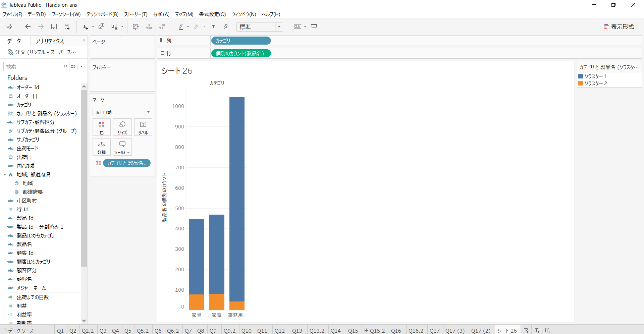Open the データ ソース tab
The width and height of the screenshot is (644, 334).
18,331
